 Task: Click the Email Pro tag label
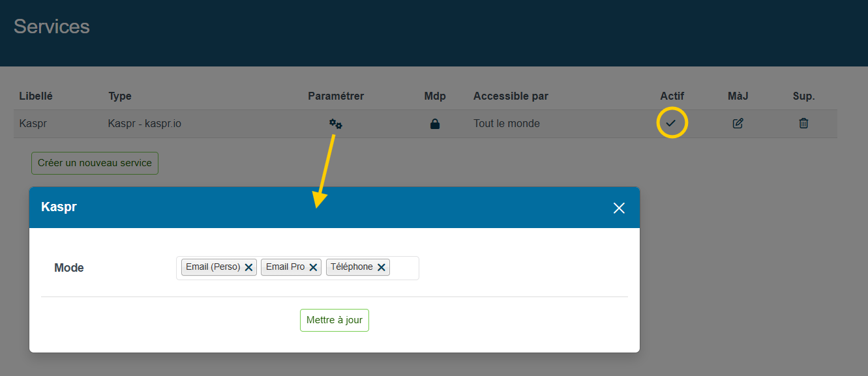[x=285, y=267]
